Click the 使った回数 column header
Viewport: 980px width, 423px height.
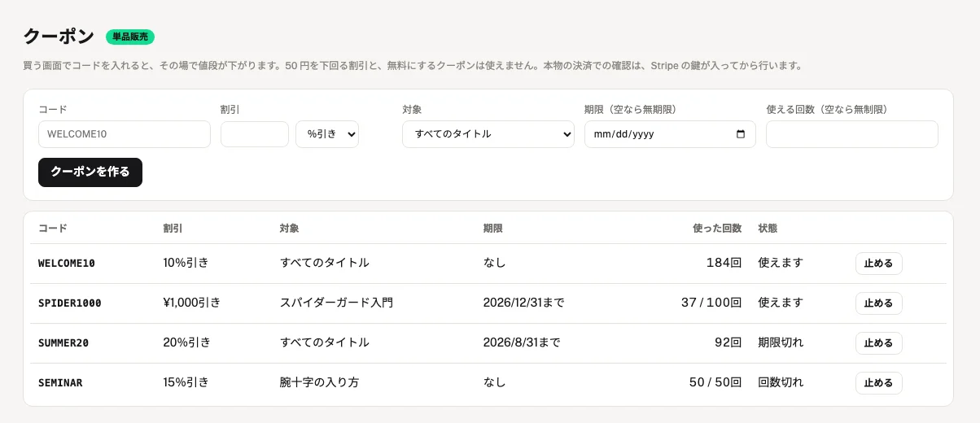click(717, 229)
